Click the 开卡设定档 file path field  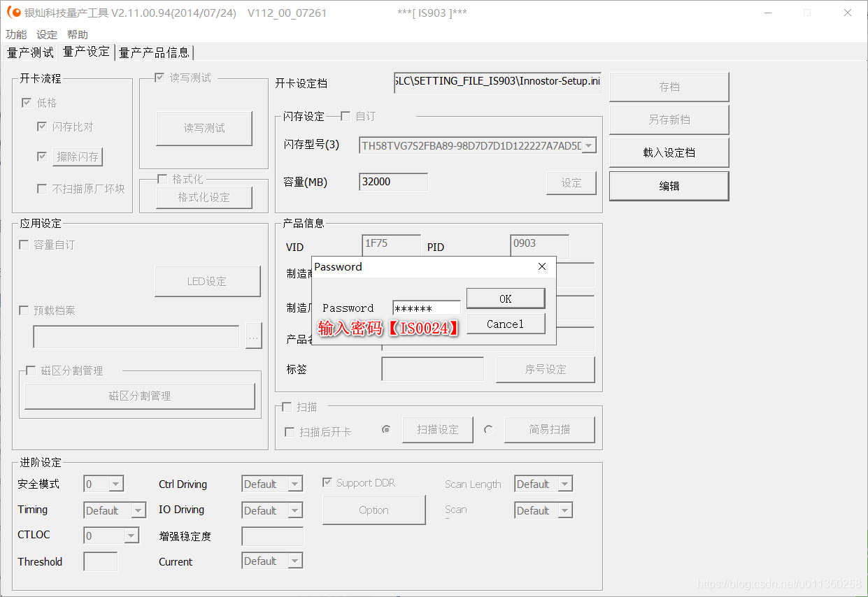498,81
